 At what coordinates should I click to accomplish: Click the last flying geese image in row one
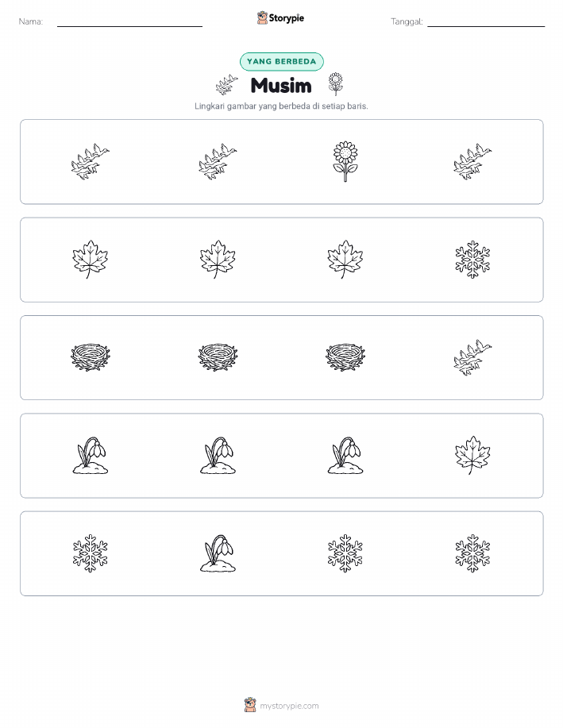click(x=472, y=162)
